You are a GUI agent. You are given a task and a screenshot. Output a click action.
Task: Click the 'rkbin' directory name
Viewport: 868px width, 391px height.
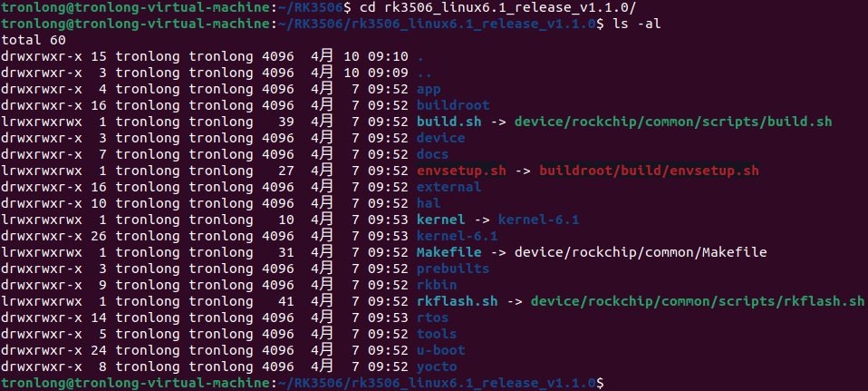(x=437, y=285)
